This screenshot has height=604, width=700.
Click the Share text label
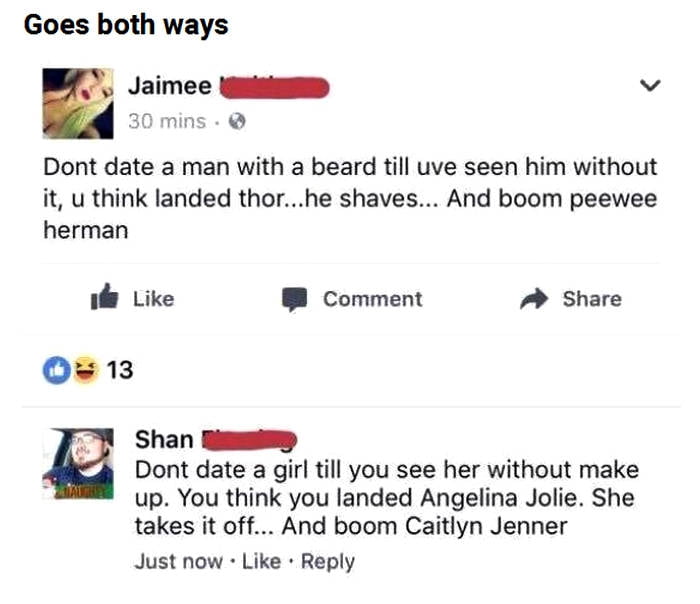tap(592, 299)
